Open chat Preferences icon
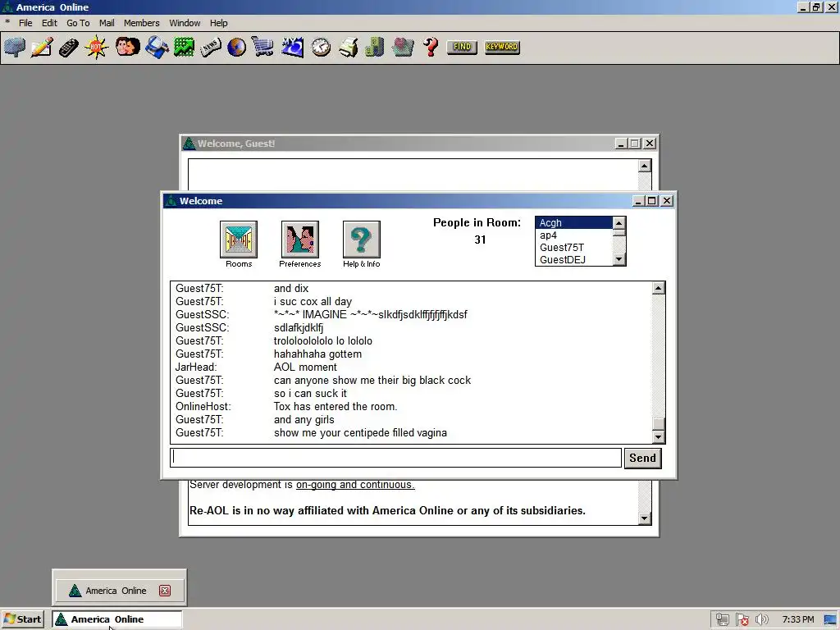Viewport: 840px width, 630px height. point(300,240)
